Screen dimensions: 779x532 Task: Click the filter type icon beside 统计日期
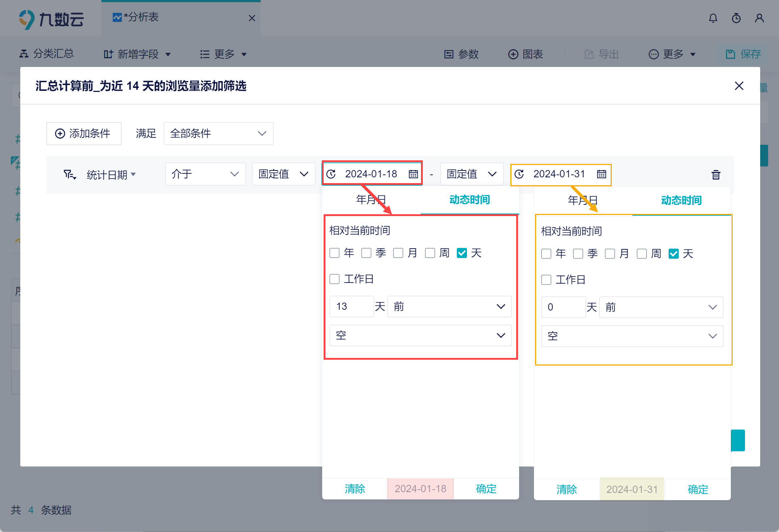coord(70,175)
